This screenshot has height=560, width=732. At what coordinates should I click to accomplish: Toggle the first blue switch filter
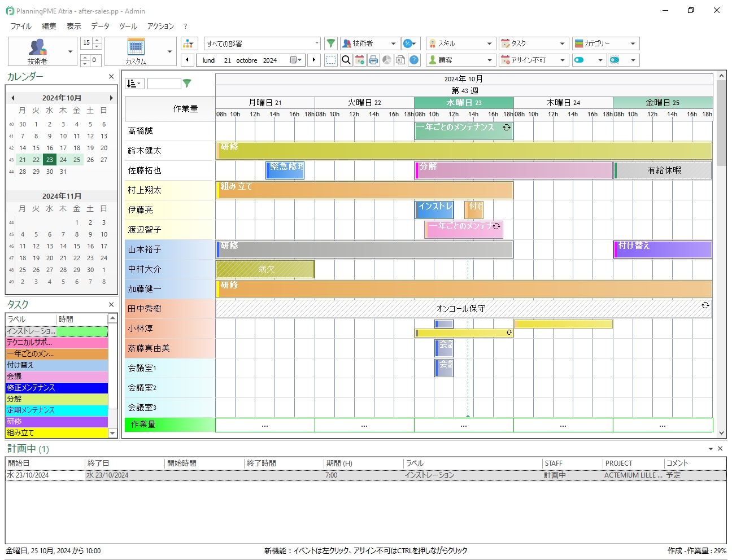point(579,60)
